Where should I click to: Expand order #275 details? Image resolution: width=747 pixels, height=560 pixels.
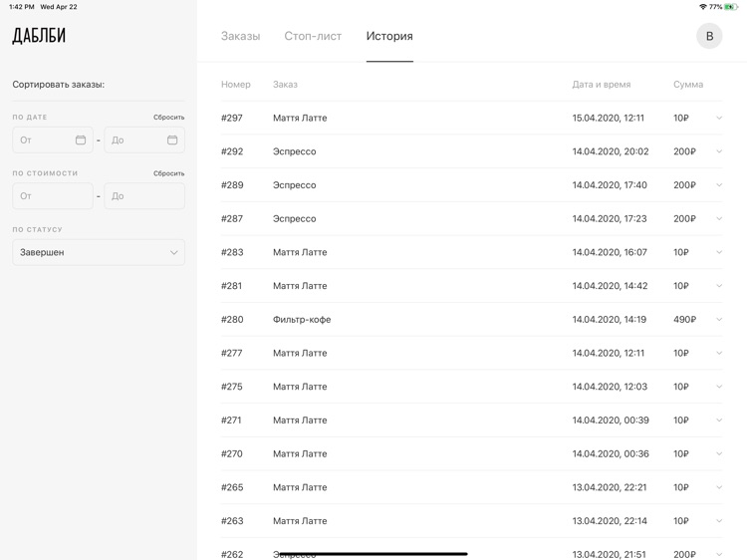click(x=719, y=387)
